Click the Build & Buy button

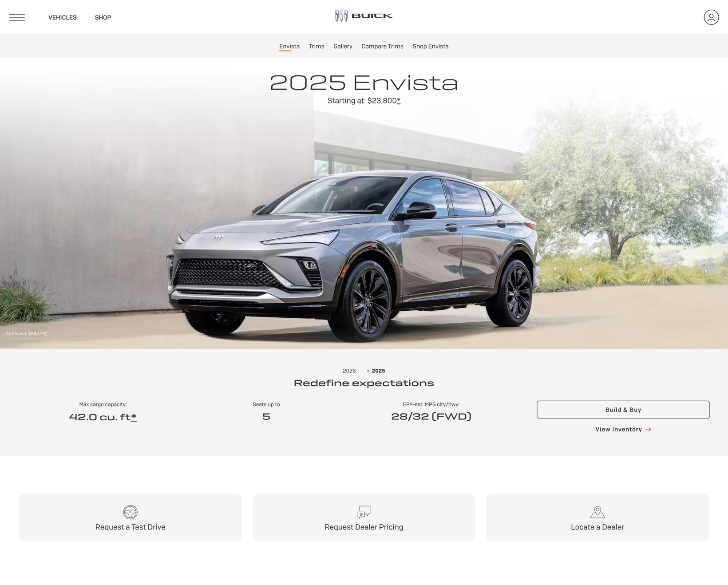623,410
